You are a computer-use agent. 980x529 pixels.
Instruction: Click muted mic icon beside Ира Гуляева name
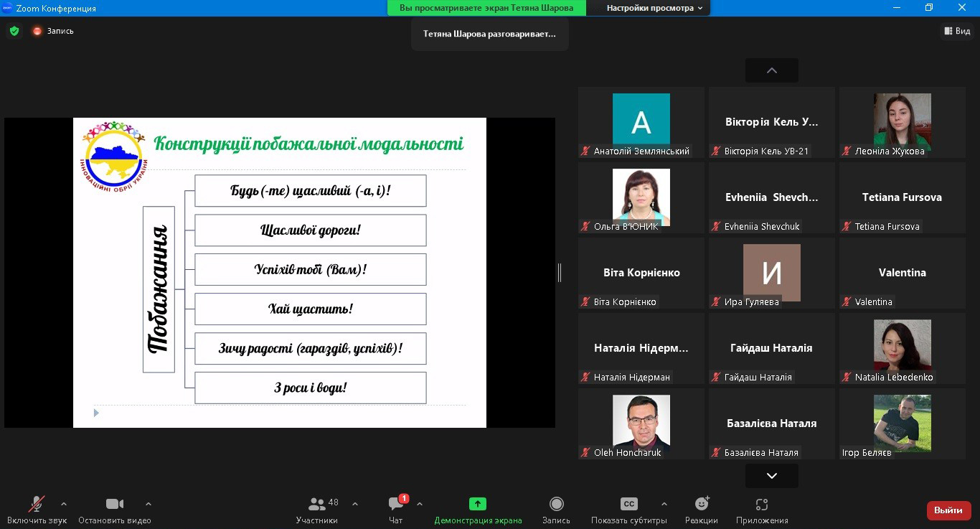[716, 301]
